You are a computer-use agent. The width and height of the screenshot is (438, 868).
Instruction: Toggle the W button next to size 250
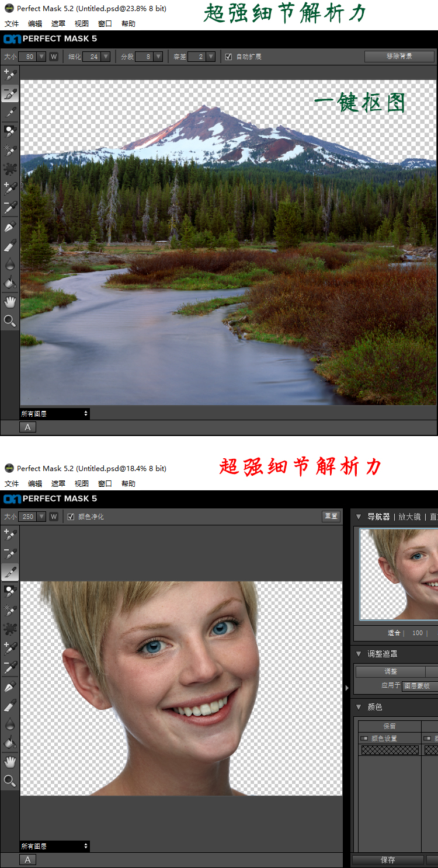[x=54, y=517]
